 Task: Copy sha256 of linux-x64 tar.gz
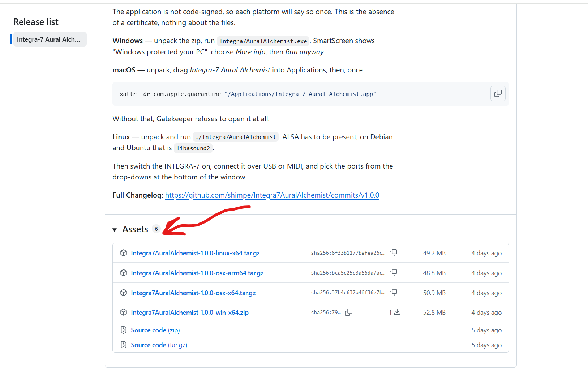click(393, 253)
